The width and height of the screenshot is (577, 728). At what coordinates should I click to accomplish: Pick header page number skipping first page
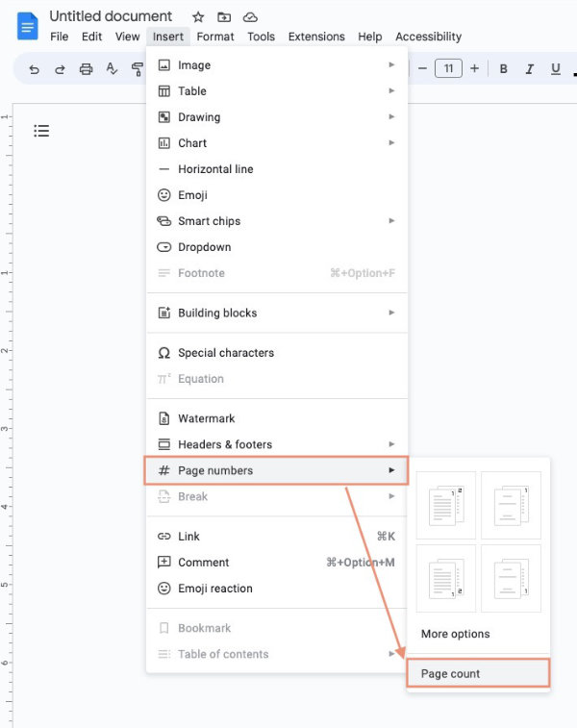[511, 505]
